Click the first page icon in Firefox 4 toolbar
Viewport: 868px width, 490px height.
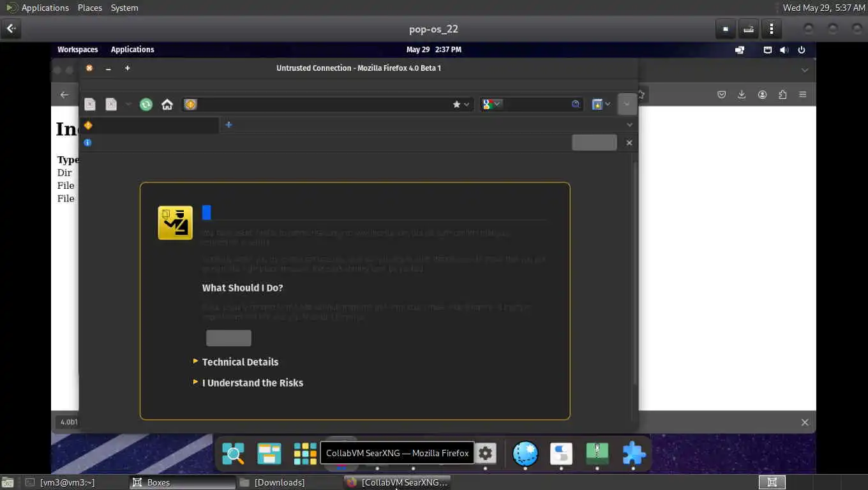pos(90,104)
